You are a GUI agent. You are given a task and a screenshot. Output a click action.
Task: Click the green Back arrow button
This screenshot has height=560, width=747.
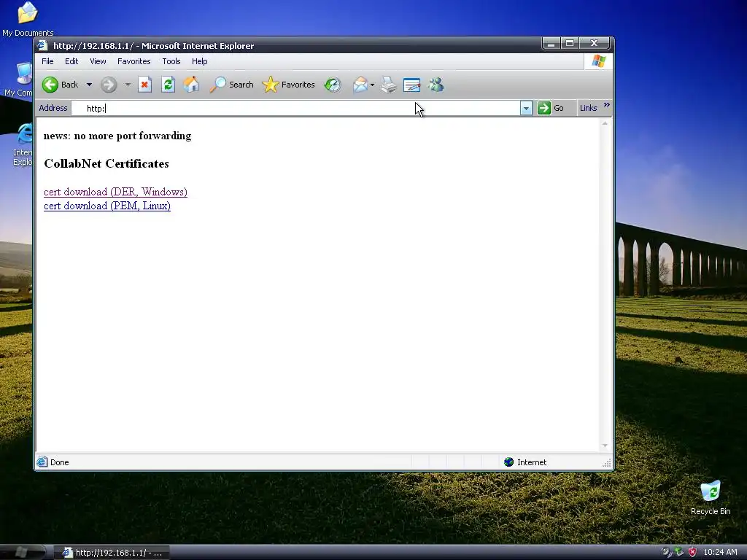pos(50,85)
